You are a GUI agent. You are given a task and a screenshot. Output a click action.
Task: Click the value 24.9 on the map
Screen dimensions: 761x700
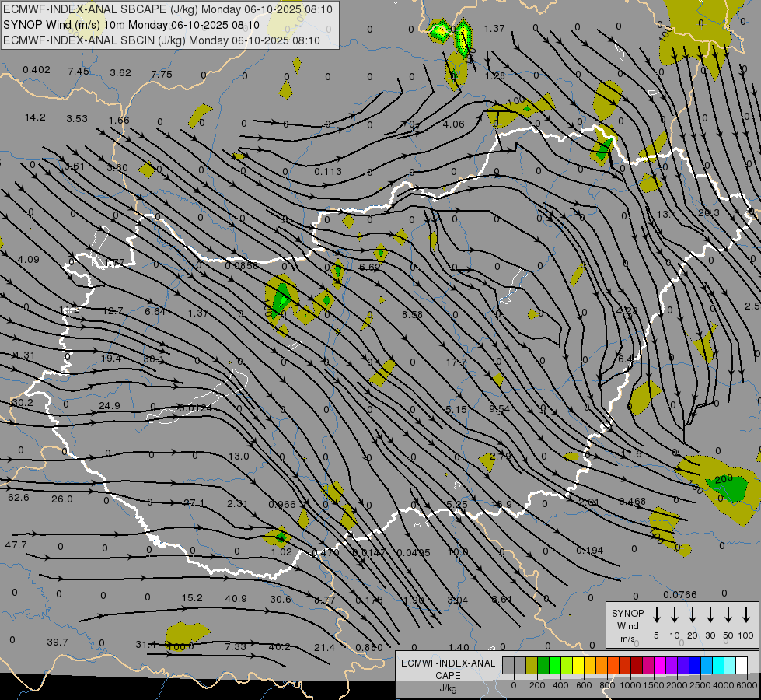coord(109,406)
